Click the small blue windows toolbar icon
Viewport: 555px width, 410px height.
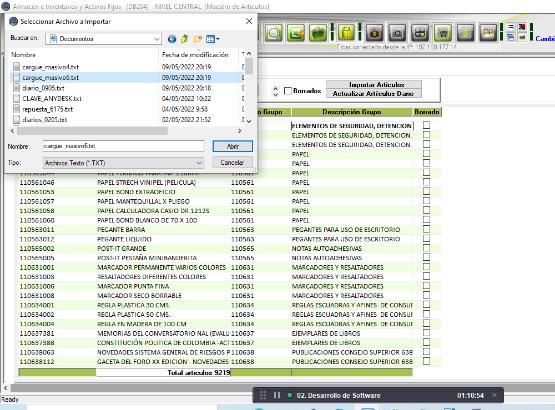(x=510, y=37)
